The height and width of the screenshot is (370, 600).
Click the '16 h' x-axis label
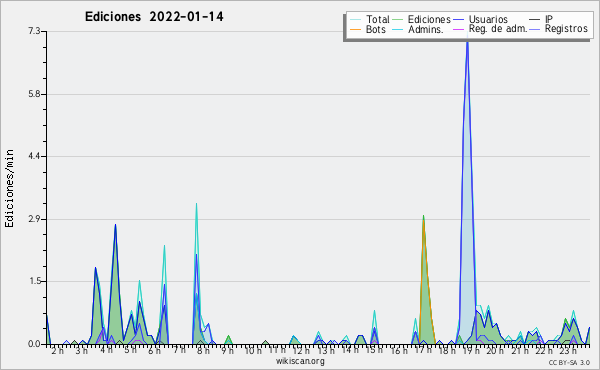pyautogui.click(x=399, y=351)
